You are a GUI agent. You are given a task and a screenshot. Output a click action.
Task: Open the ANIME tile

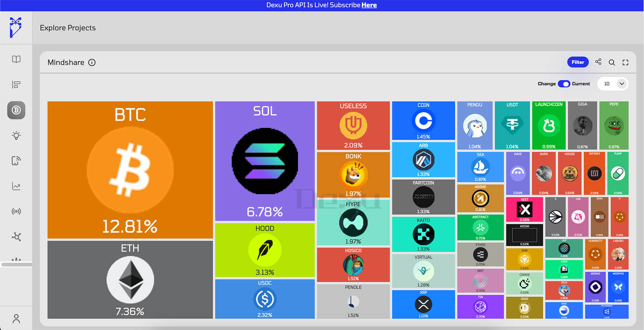click(x=480, y=198)
